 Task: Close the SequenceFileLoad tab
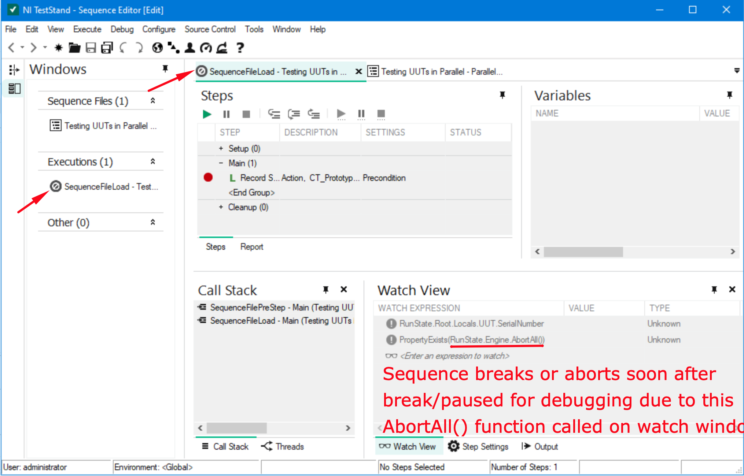359,72
